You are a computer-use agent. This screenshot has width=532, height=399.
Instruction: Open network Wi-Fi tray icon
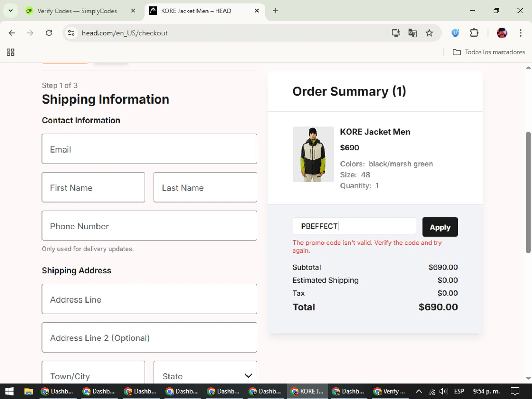tap(432, 392)
